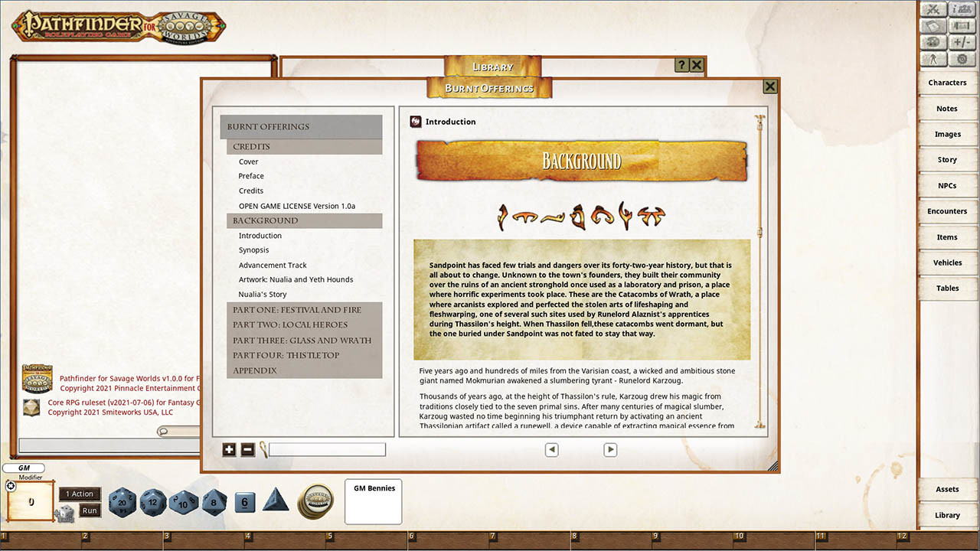Collapse the Background section header
The image size is (980, 551).
pyautogui.click(x=304, y=221)
